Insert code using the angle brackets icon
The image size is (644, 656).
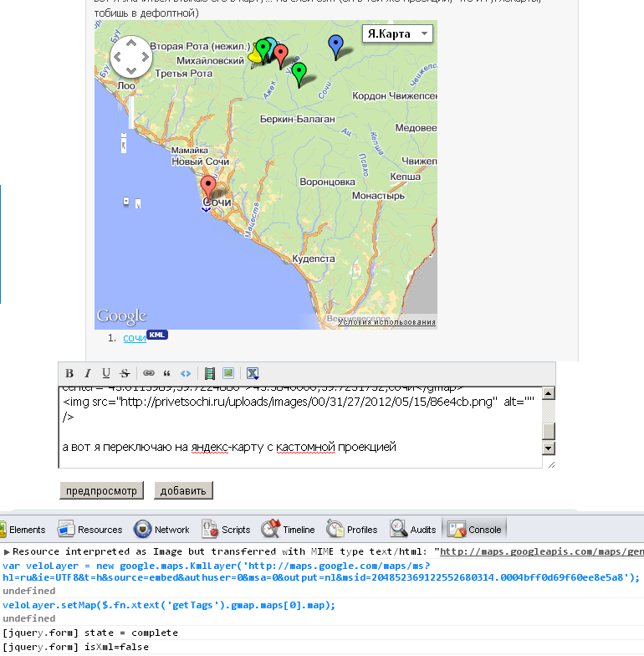point(186,373)
